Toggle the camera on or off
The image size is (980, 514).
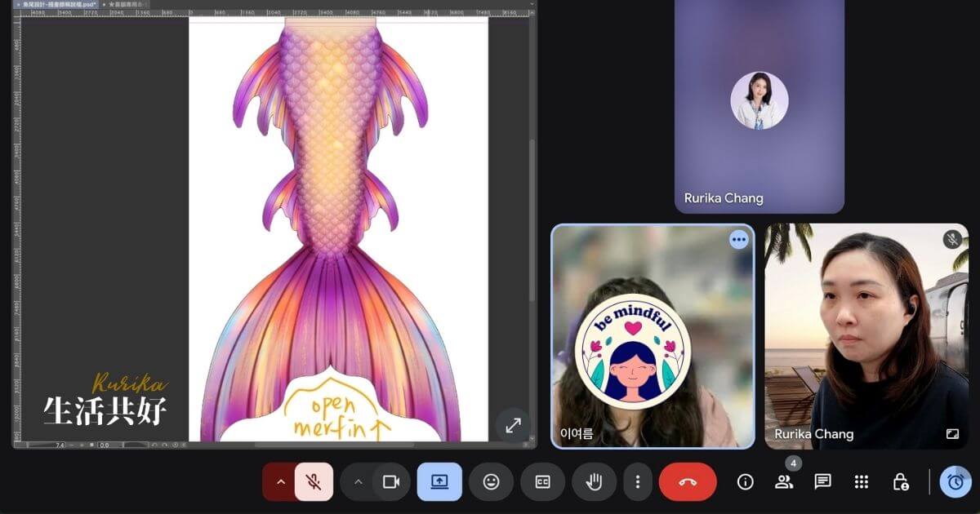point(391,481)
